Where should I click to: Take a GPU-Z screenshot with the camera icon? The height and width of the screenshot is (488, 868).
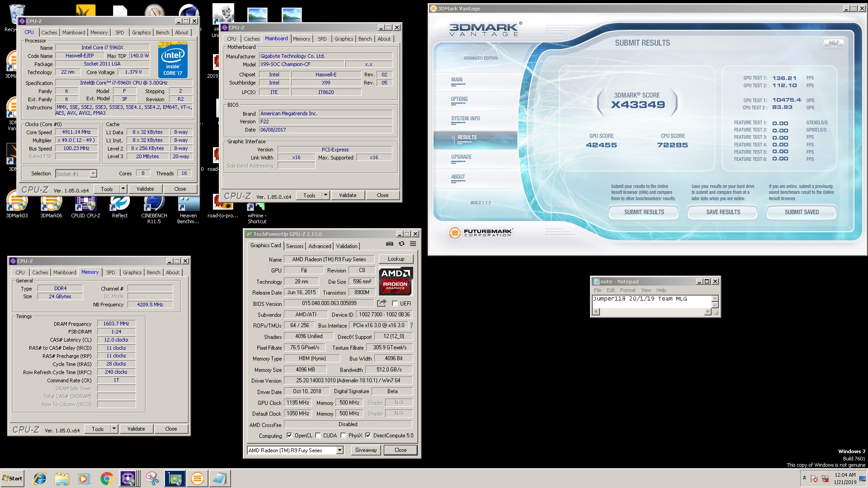pos(390,244)
